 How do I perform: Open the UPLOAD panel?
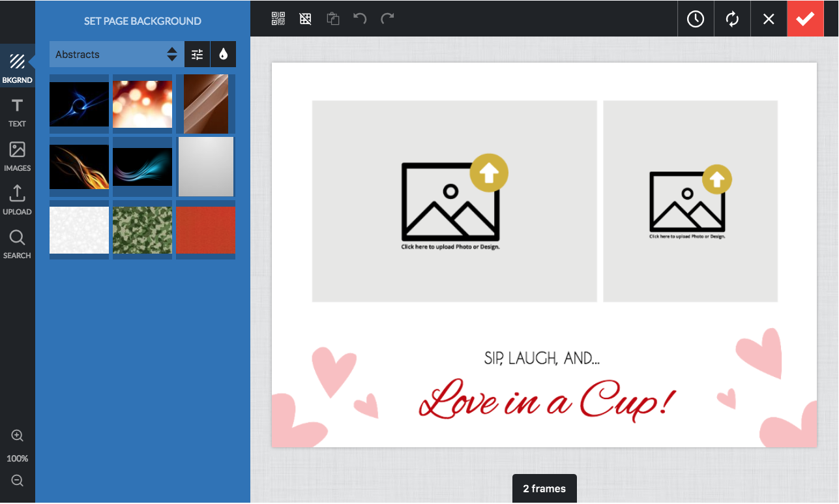click(x=17, y=200)
